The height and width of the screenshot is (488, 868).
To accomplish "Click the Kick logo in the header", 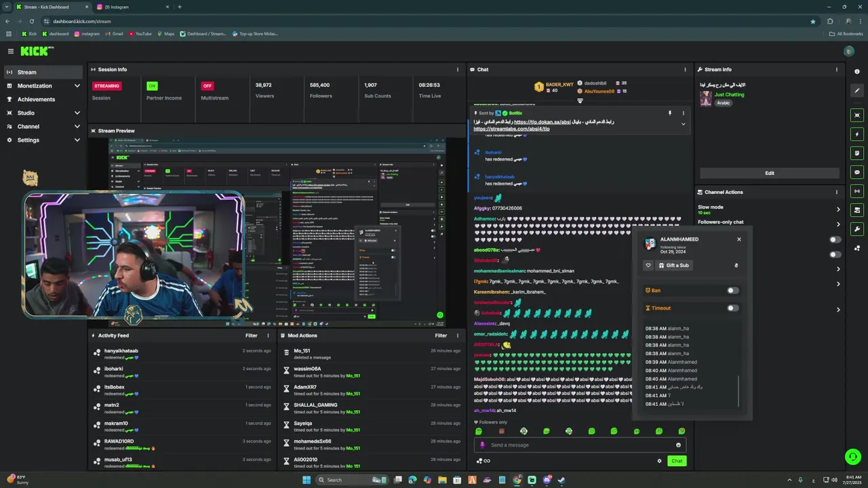I will (x=37, y=51).
